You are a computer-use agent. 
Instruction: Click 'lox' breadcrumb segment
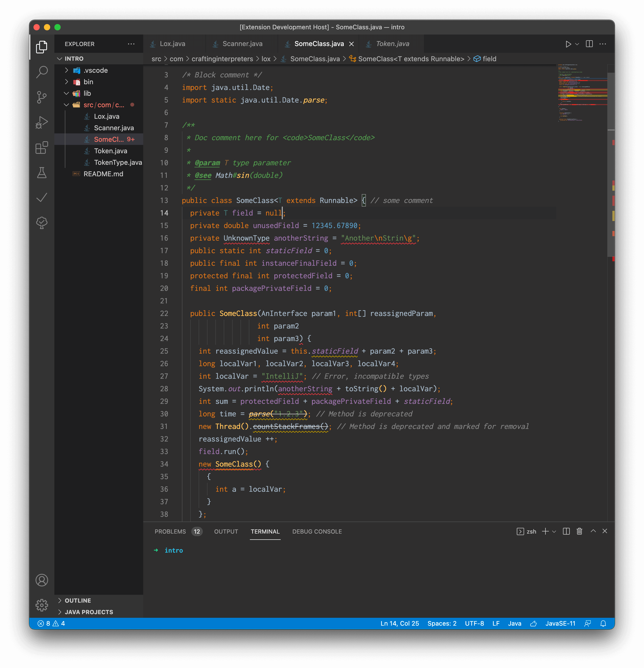pyautogui.click(x=266, y=59)
